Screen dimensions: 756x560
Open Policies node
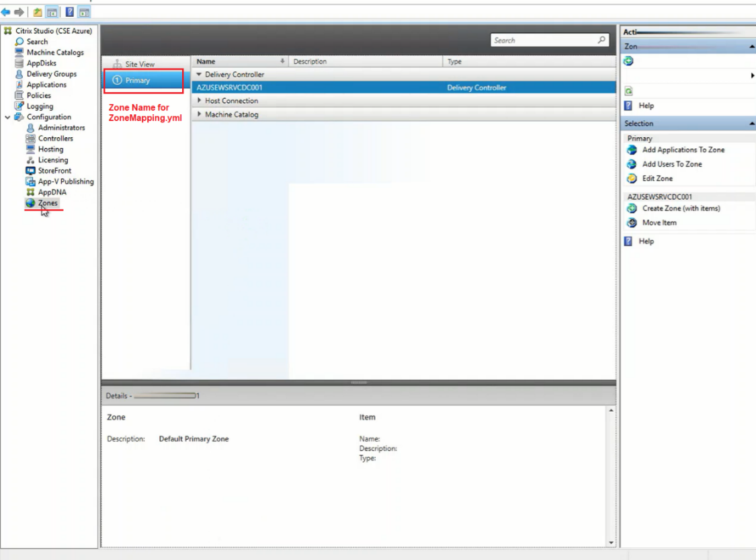(x=38, y=95)
